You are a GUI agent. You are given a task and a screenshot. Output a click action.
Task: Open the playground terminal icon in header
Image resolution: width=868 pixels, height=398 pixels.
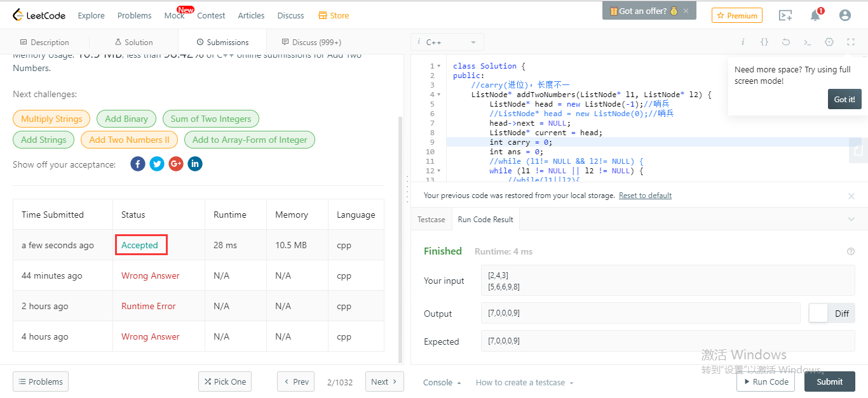(x=785, y=15)
